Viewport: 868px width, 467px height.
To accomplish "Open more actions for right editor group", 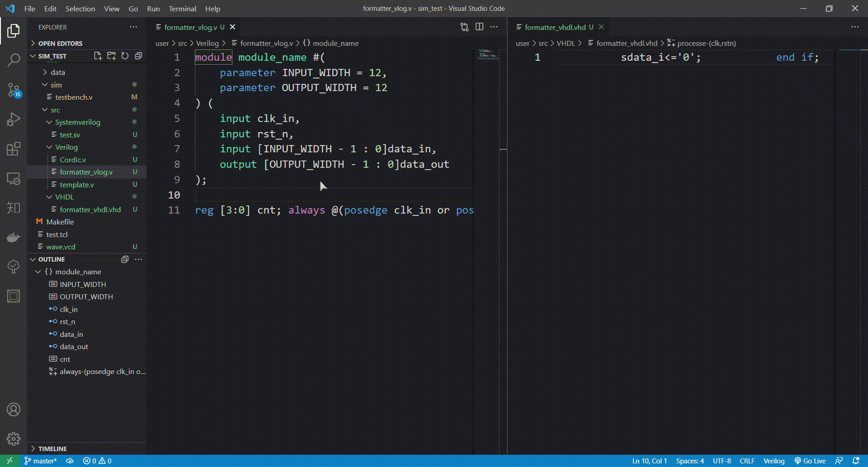I will [x=855, y=27].
